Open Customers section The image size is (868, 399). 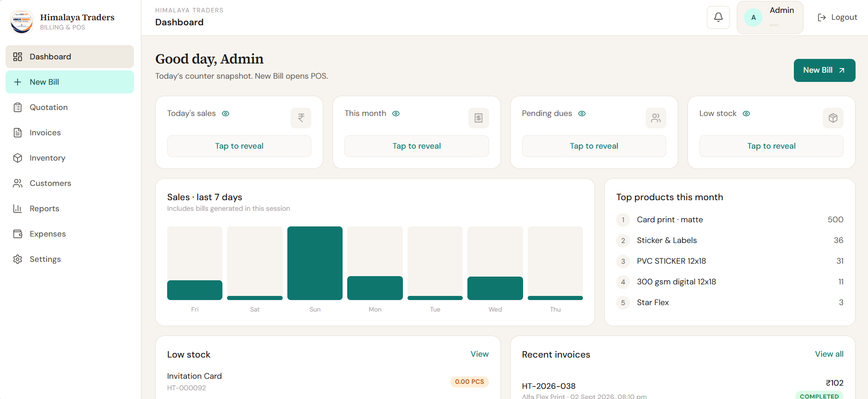70,183
